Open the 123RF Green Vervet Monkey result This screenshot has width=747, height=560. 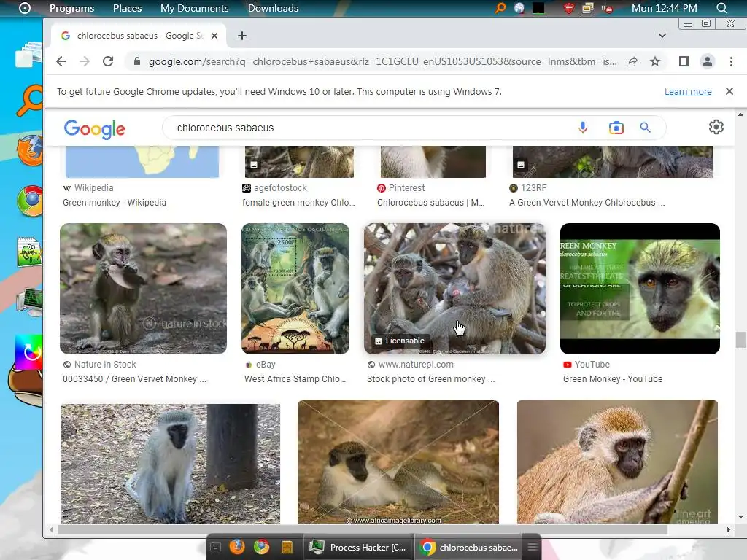[x=587, y=203]
